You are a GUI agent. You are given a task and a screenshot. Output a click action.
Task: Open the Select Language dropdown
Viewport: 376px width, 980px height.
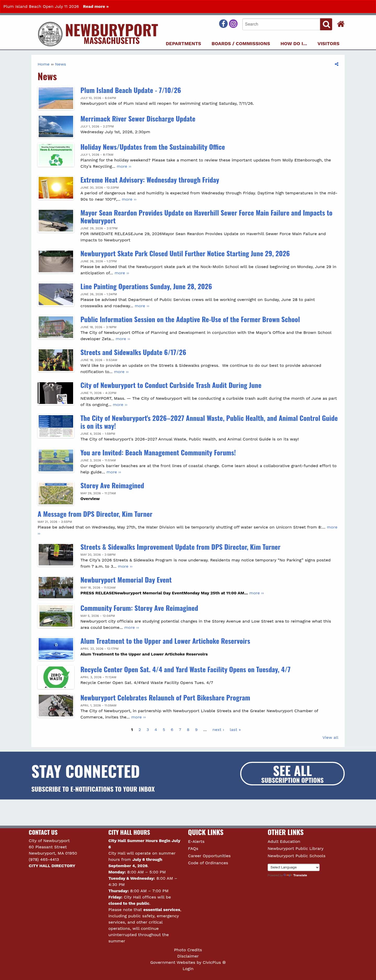(x=293, y=867)
